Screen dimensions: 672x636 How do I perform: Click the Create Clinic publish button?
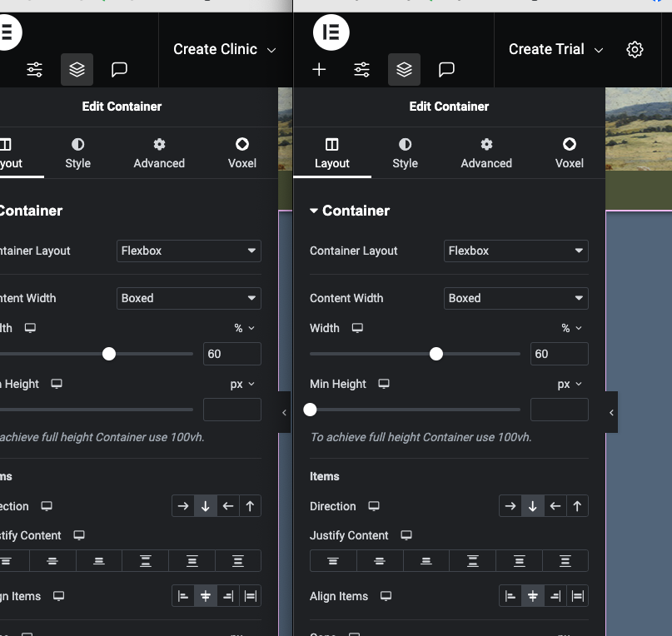(x=217, y=49)
